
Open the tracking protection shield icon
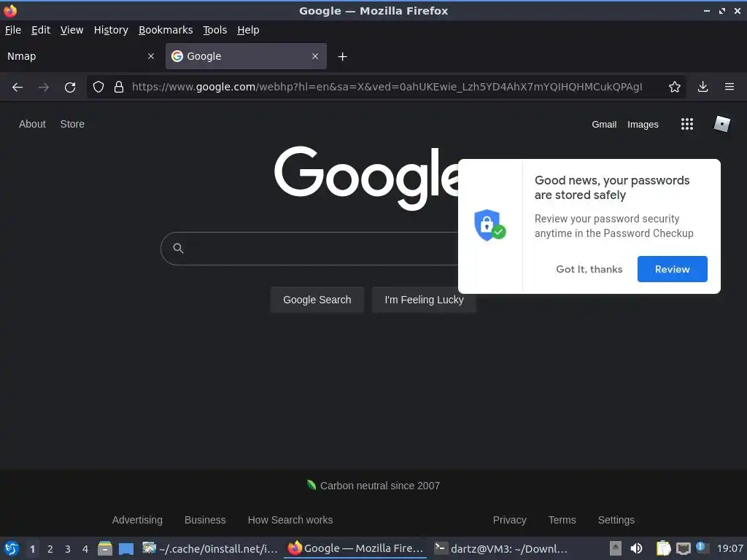98,87
